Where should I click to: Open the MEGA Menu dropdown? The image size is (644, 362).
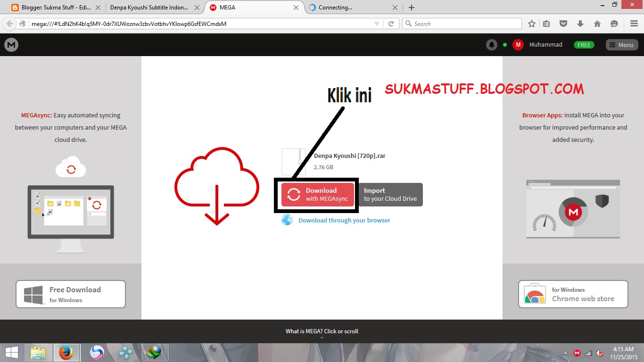[x=621, y=45]
